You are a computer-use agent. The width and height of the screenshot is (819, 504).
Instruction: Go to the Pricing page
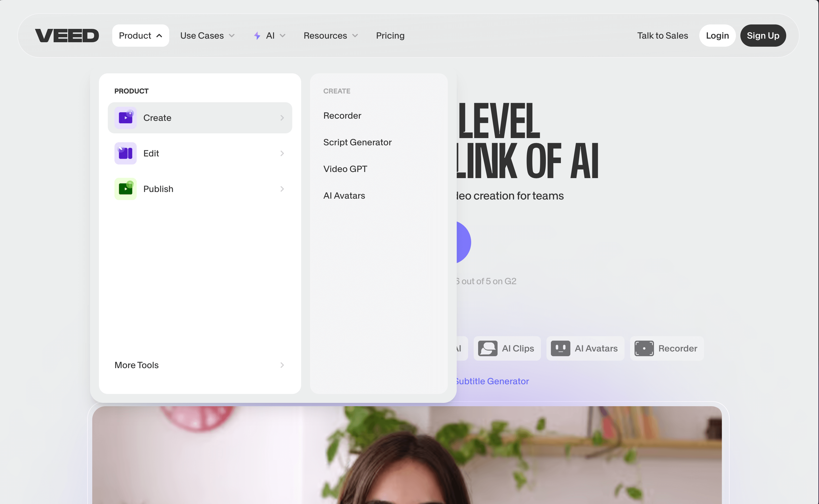click(390, 36)
